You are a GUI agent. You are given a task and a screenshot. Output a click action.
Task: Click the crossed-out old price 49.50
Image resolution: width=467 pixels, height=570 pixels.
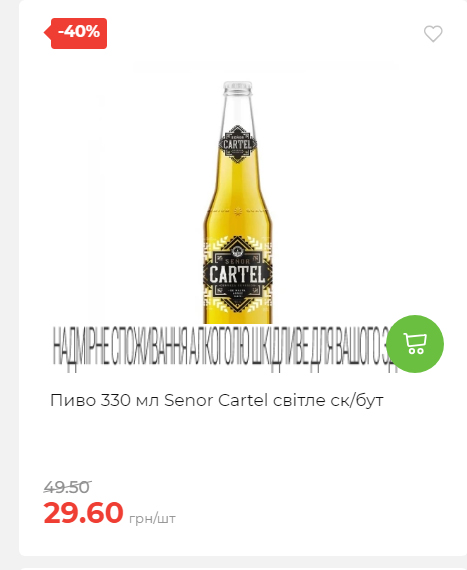tap(67, 487)
